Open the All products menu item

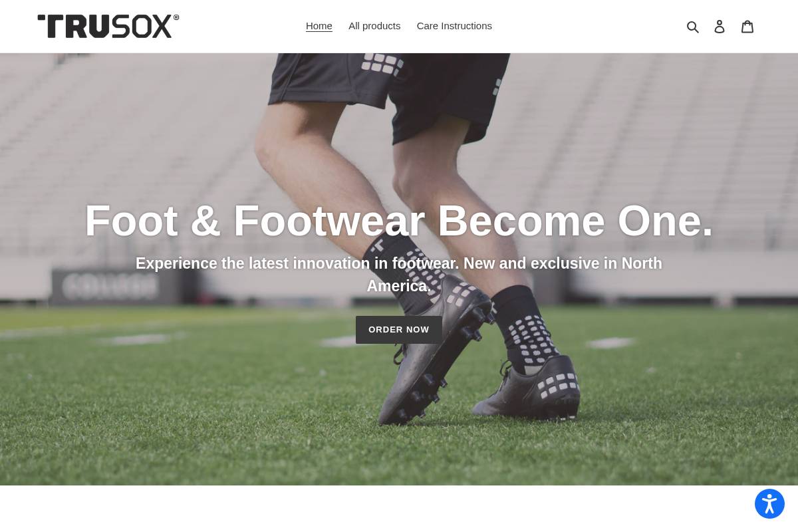[374, 26]
